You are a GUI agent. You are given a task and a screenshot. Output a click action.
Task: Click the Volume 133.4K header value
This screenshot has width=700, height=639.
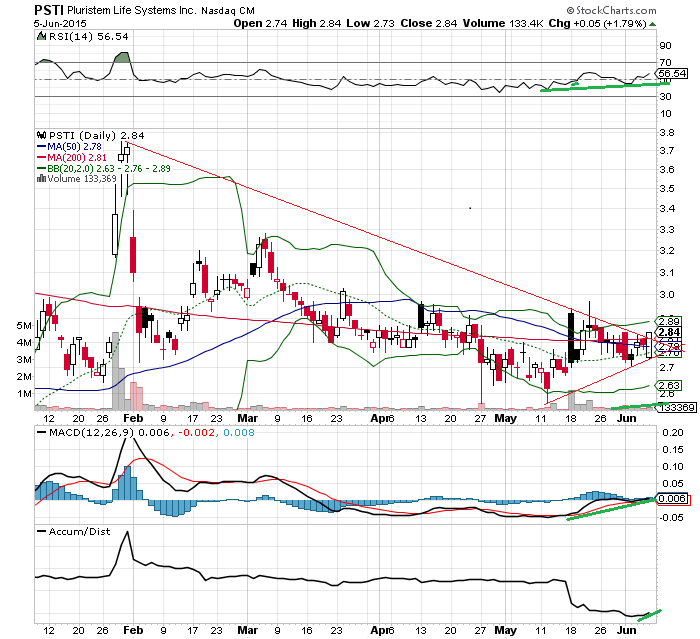503,23
